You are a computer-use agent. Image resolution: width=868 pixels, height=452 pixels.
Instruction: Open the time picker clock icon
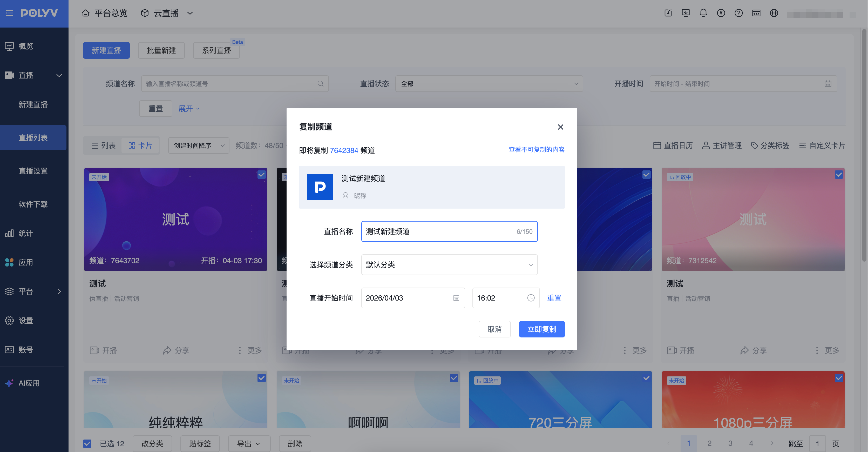tap(531, 298)
